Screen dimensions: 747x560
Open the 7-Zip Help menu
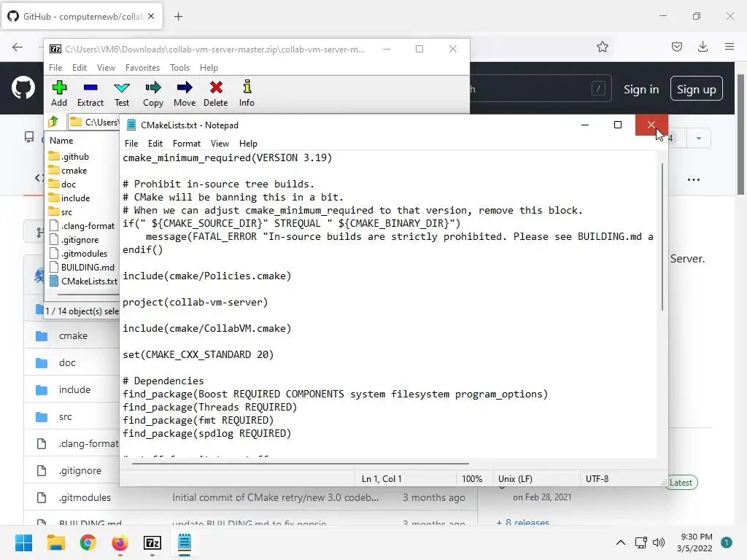point(209,68)
